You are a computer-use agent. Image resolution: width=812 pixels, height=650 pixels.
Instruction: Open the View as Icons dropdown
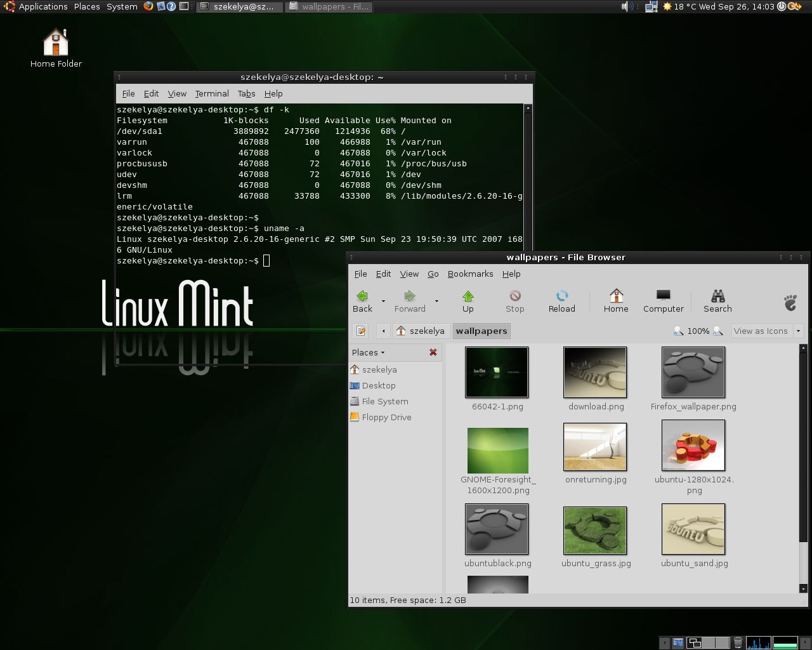click(x=768, y=331)
